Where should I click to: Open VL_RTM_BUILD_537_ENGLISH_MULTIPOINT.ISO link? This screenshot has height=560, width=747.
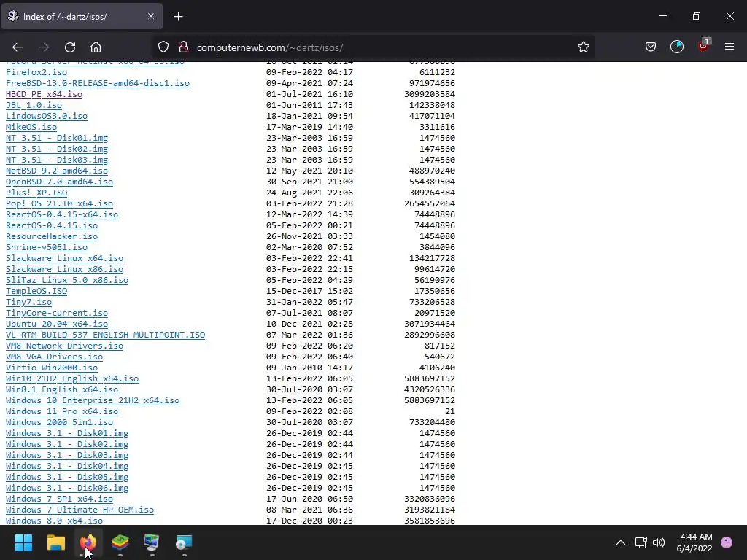pos(105,335)
